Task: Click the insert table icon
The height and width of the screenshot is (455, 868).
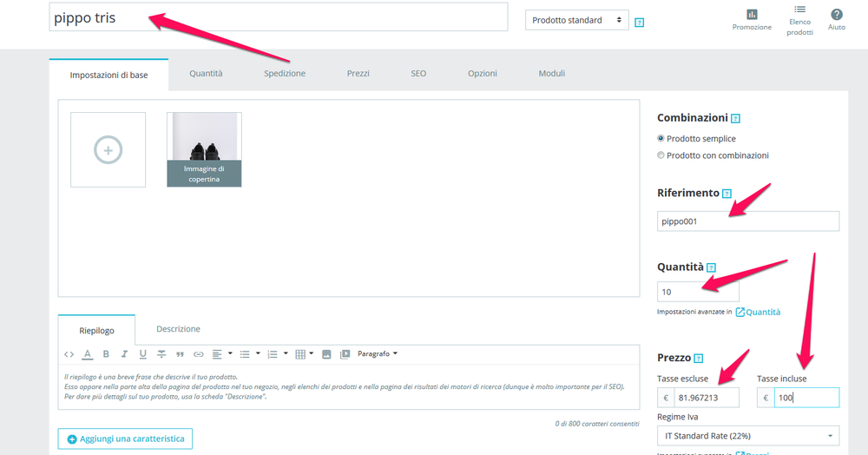Action: 300,354
